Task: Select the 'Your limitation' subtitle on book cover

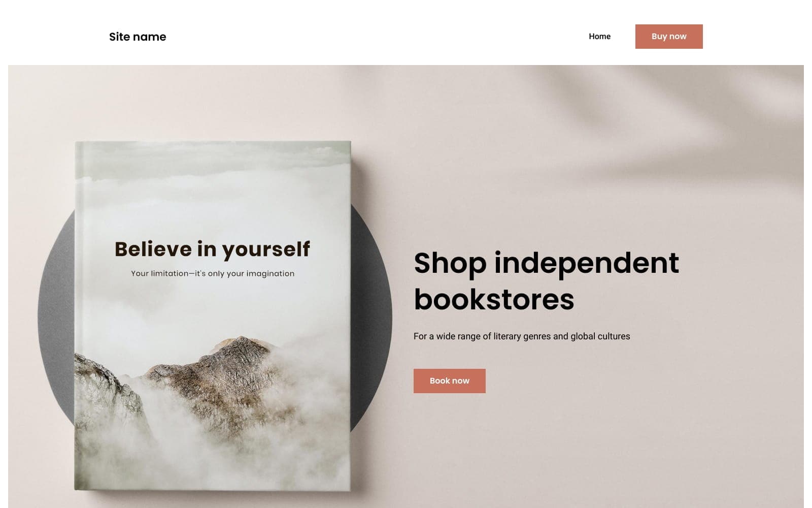Action: click(213, 273)
